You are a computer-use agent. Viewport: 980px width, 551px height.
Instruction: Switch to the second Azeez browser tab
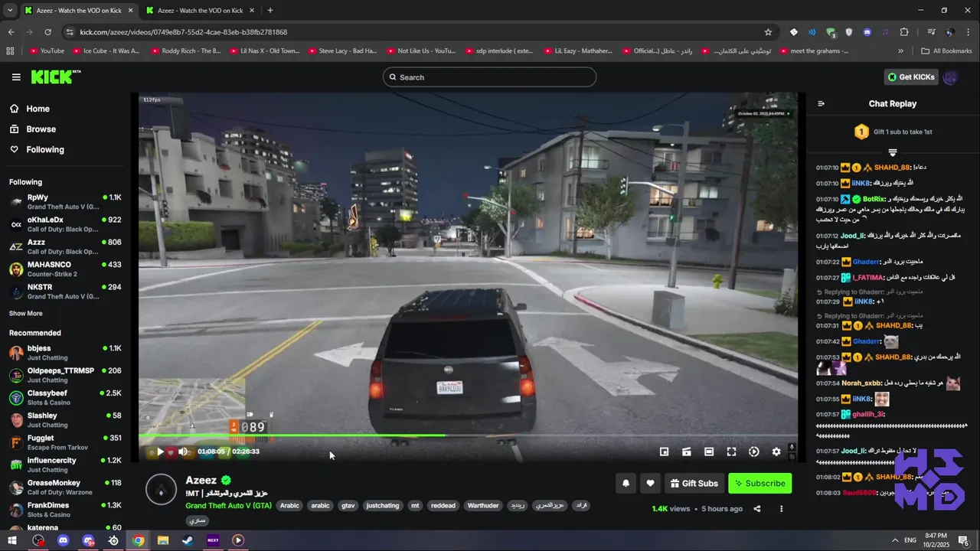[200, 11]
